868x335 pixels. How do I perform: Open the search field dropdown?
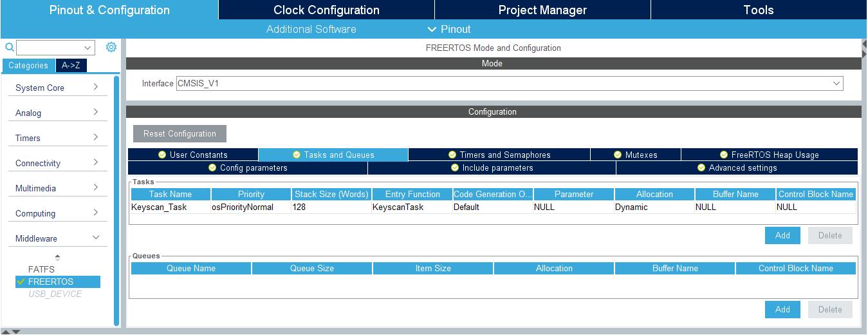tap(88, 48)
